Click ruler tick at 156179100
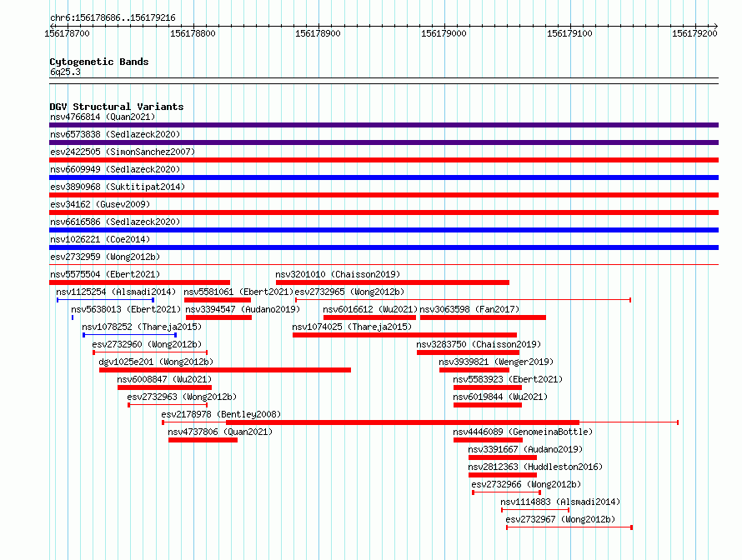This screenshot has height=560, width=742. point(569,33)
